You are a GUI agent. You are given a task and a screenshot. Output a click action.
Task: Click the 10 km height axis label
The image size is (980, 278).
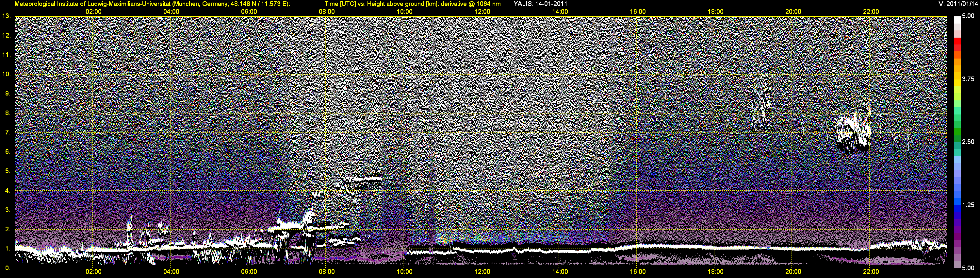7,74
